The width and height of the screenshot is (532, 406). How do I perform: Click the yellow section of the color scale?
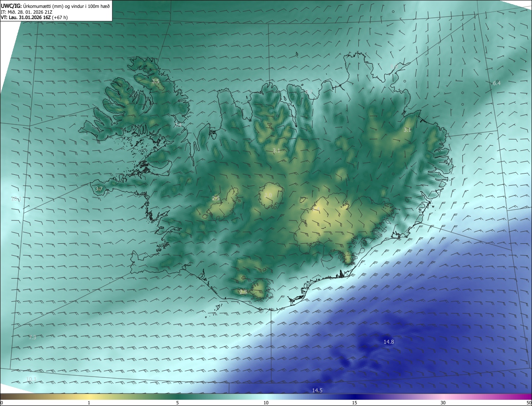(x=89, y=396)
